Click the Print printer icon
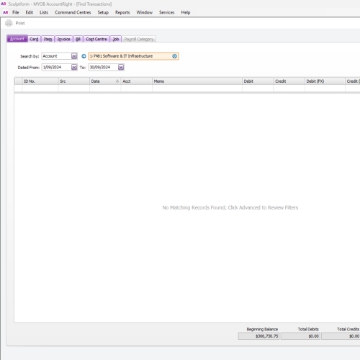Viewport: 360px width, 360px height. pyautogui.click(x=9, y=23)
